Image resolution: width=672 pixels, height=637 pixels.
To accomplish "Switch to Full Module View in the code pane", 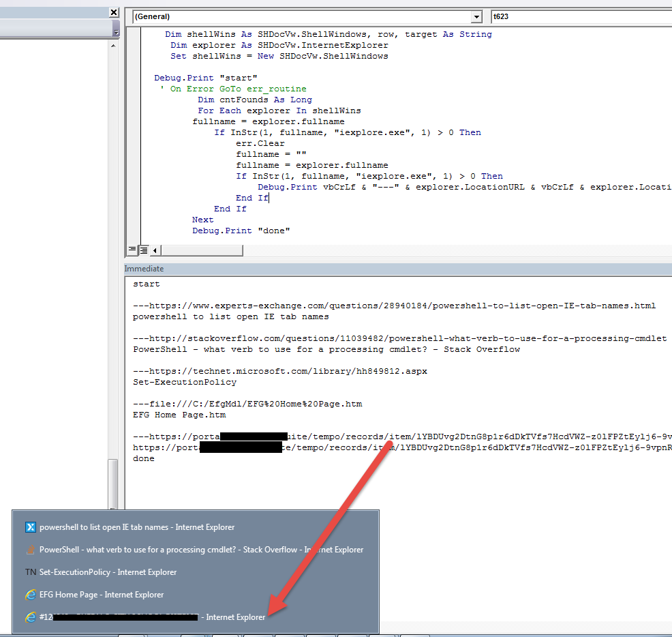I will 142,250.
